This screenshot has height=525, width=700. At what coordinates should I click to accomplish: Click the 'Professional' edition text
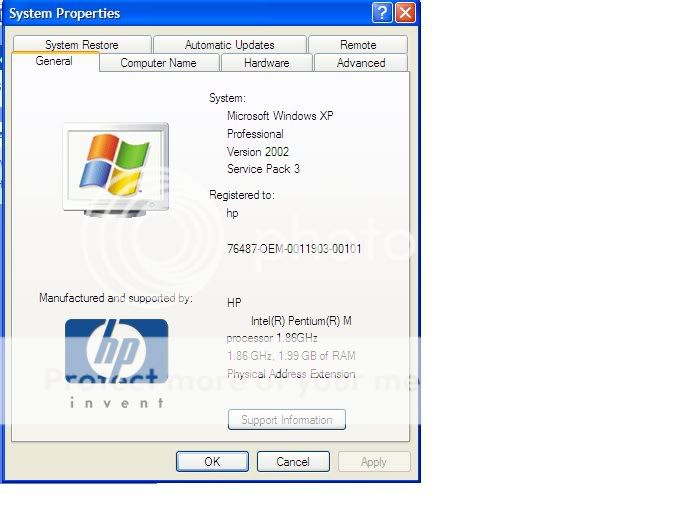pos(255,134)
